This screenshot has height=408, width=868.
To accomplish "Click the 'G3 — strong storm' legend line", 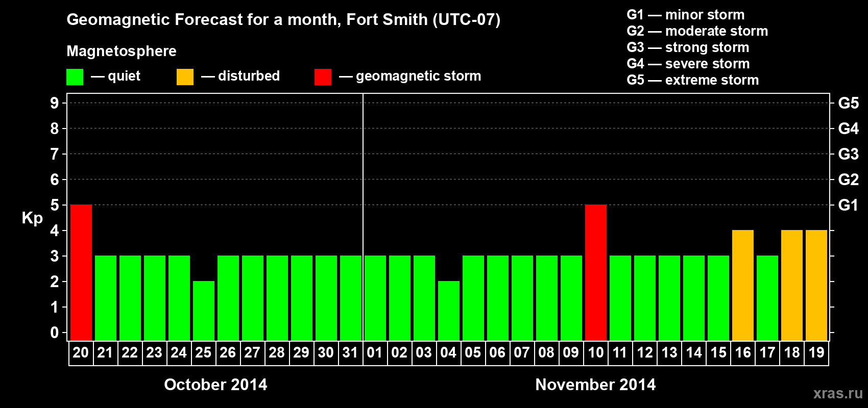I will [688, 47].
